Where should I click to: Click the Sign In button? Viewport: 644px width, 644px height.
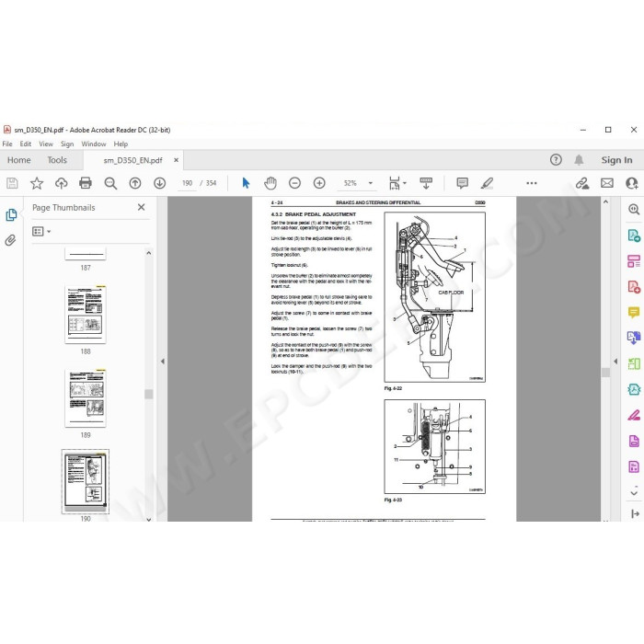(x=616, y=160)
